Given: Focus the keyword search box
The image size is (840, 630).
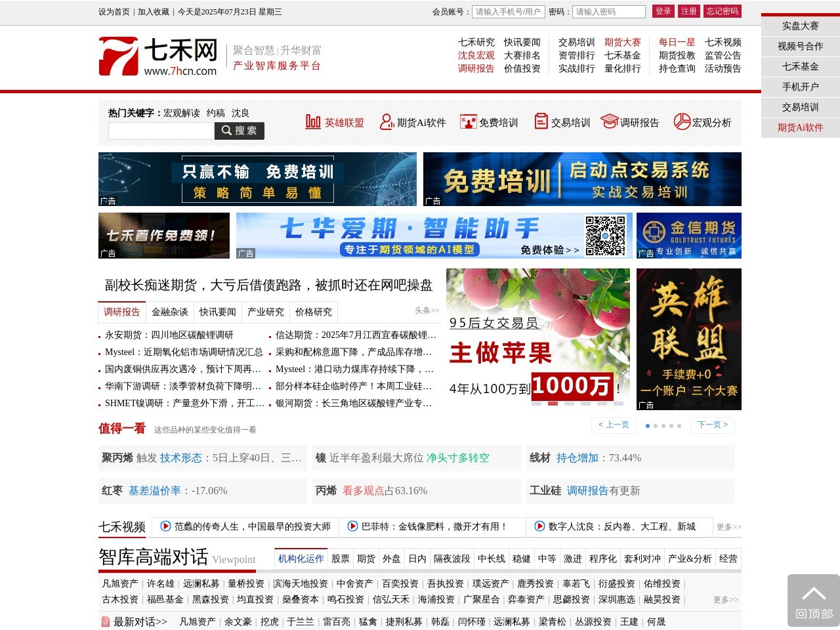Looking at the screenshot, I should pyautogui.click(x=161, y=131).
